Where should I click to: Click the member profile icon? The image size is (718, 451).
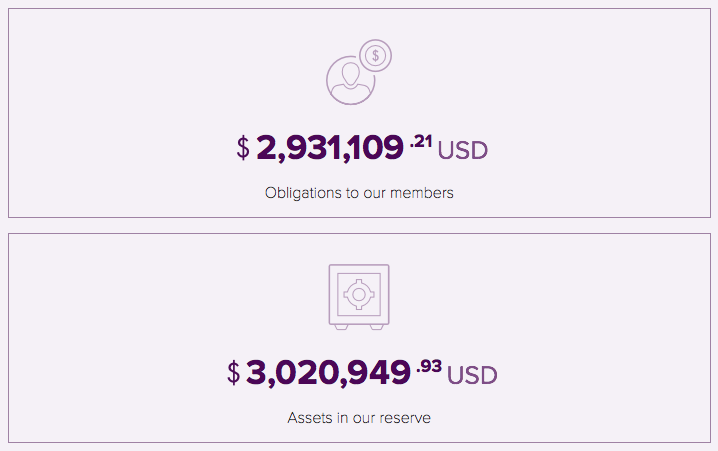[351, 80]
